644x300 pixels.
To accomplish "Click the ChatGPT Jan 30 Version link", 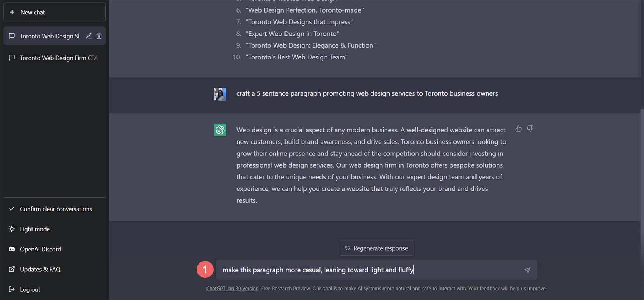I will tap(232, 288).
